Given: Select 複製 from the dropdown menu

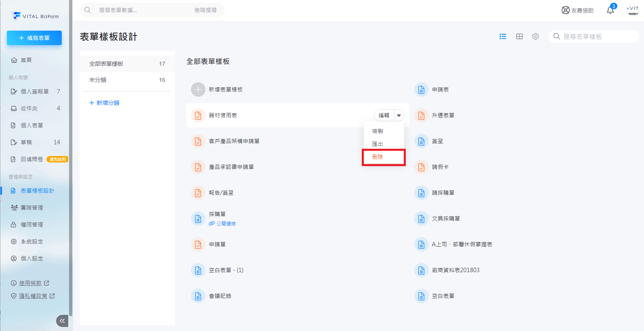Looking at the screenshot, I should tap(378, 131).
